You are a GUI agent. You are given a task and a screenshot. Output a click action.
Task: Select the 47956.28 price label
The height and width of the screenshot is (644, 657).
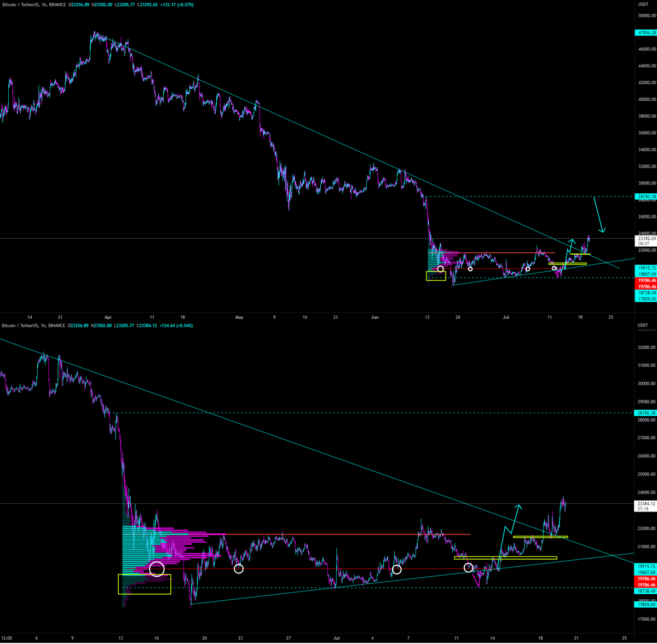pos(646,32)
